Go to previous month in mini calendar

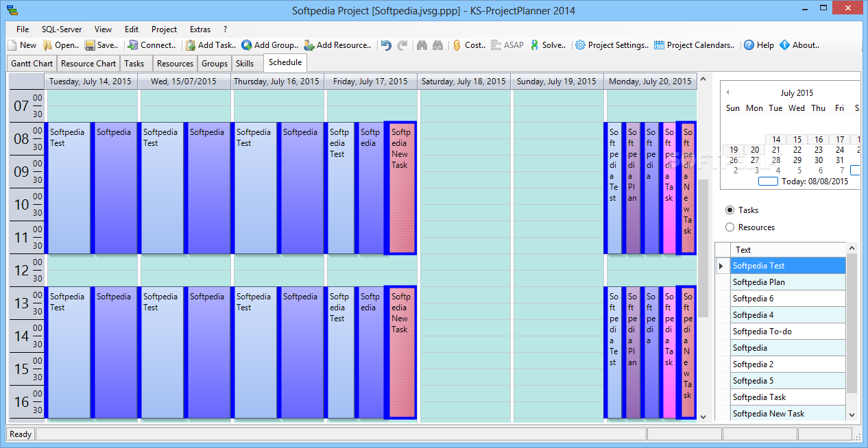727,92
